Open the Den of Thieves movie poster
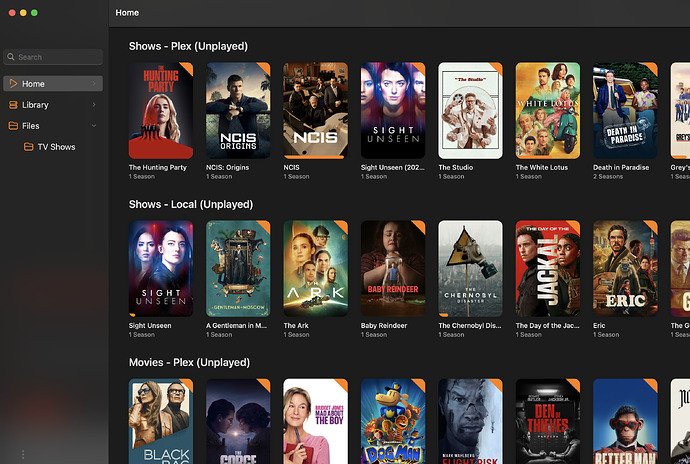The image size is (690, 464). click(548, 421)
